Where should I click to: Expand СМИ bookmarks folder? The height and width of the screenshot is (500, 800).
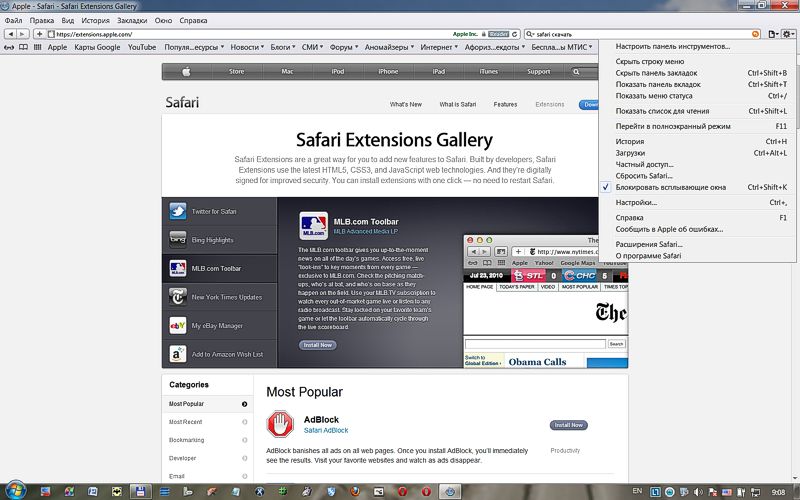click(x=313, y=47)
